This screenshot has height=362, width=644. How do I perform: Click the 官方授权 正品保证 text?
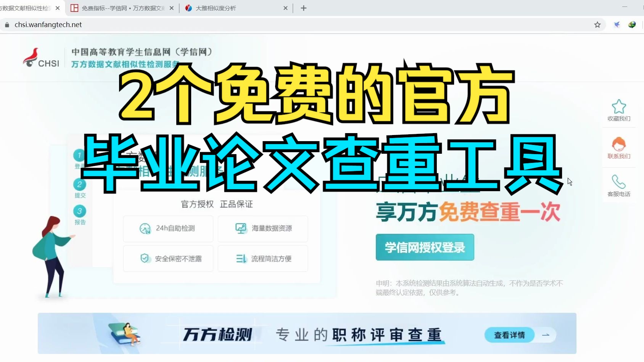click(217, 204)
